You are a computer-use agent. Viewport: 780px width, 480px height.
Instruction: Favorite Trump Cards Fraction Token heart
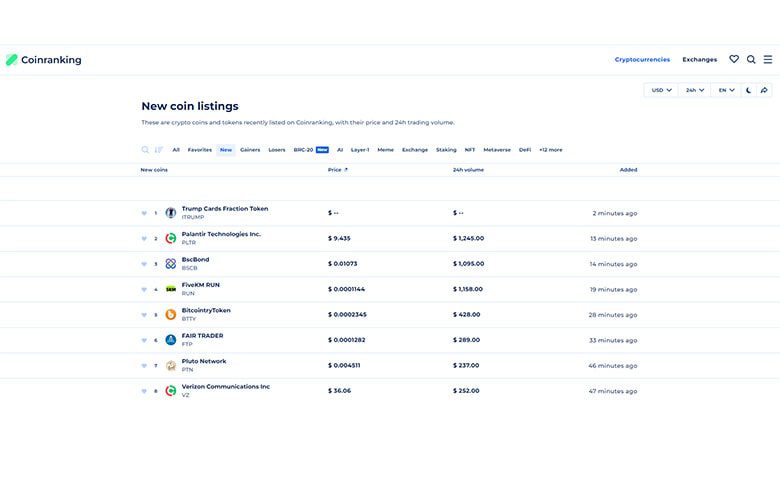[144, 213]
